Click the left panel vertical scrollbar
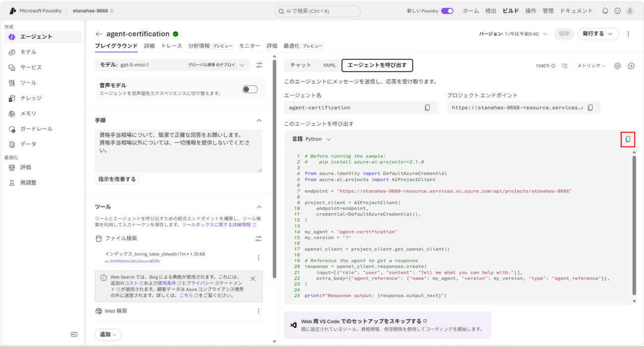This screenshot has width=644, height=347. 274,168
